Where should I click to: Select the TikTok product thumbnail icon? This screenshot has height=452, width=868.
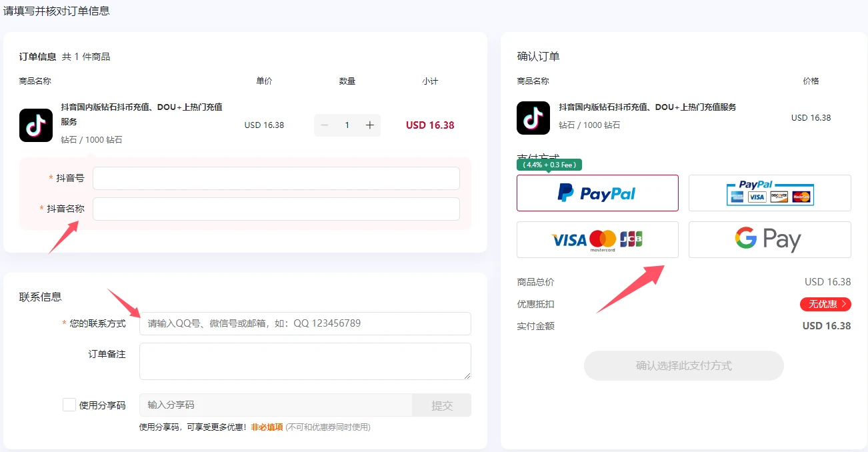(35, 125)
